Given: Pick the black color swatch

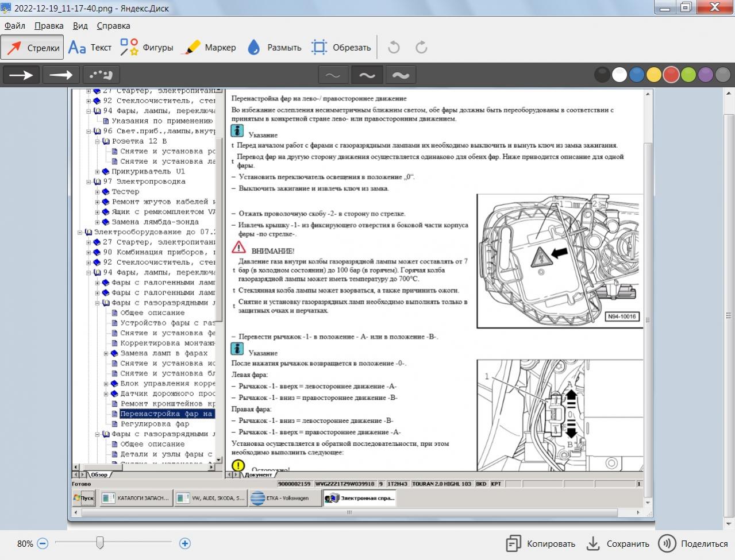Looking at the screenshot, I should click(602, 75).
